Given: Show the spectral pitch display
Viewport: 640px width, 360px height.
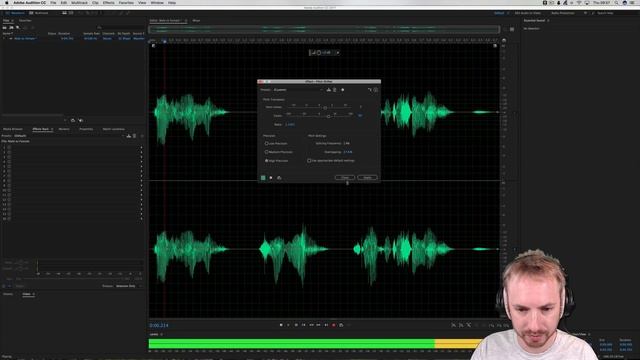Looking at the screenshot, I should pos(71,13).
